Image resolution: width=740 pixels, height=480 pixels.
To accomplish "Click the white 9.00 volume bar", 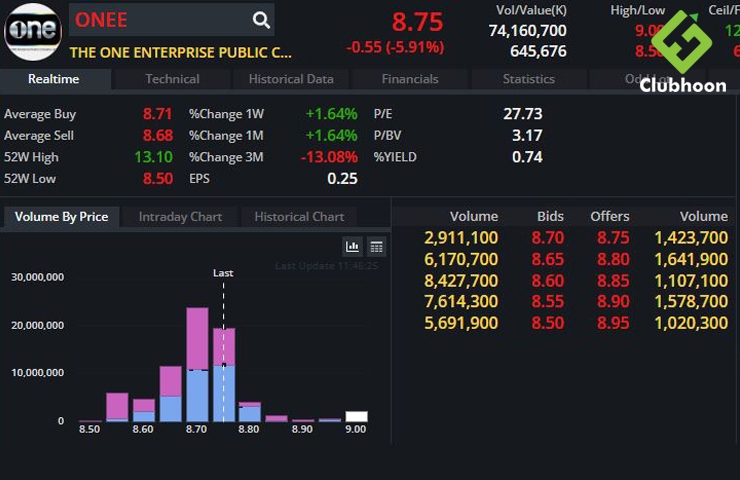I will tap(356, 416).
